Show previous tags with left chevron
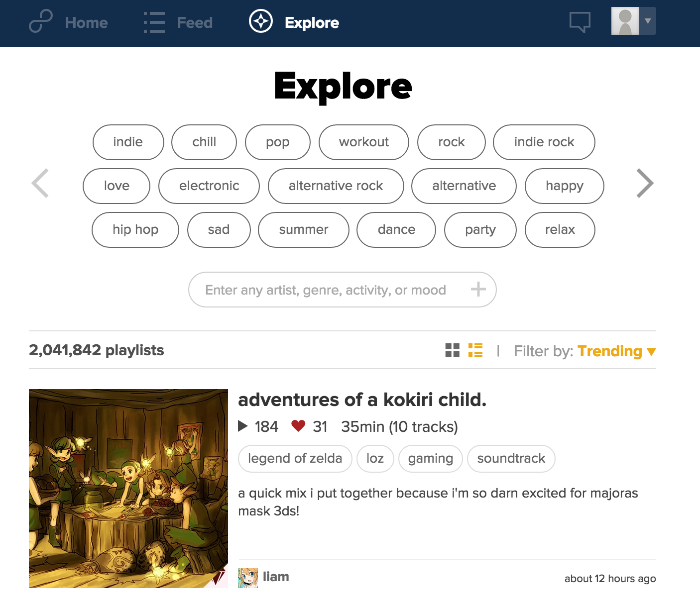700x606 pixels. pyautogui.click(x=40, y=183)
